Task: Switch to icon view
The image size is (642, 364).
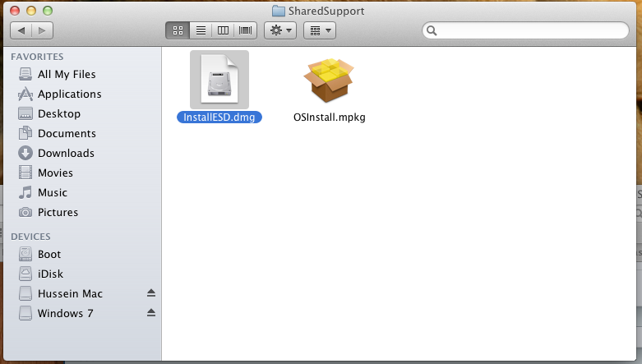Action: pyautogui.click(x=178, y=30)
